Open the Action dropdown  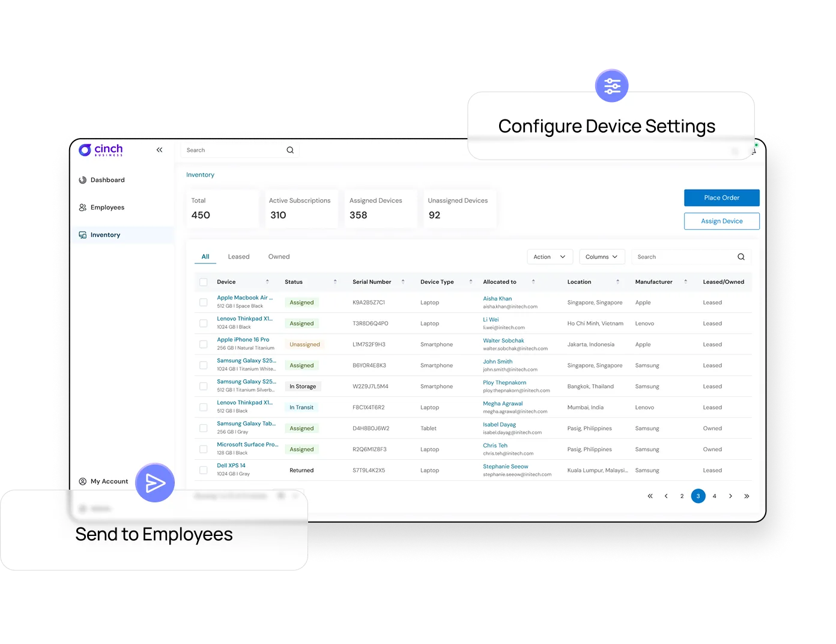(x=550, y=257)
